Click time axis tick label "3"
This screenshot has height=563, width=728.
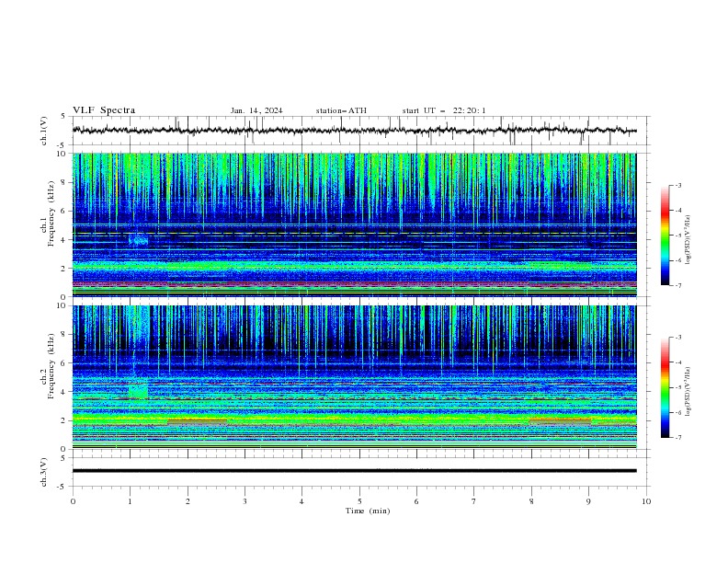tap(245, 501)
